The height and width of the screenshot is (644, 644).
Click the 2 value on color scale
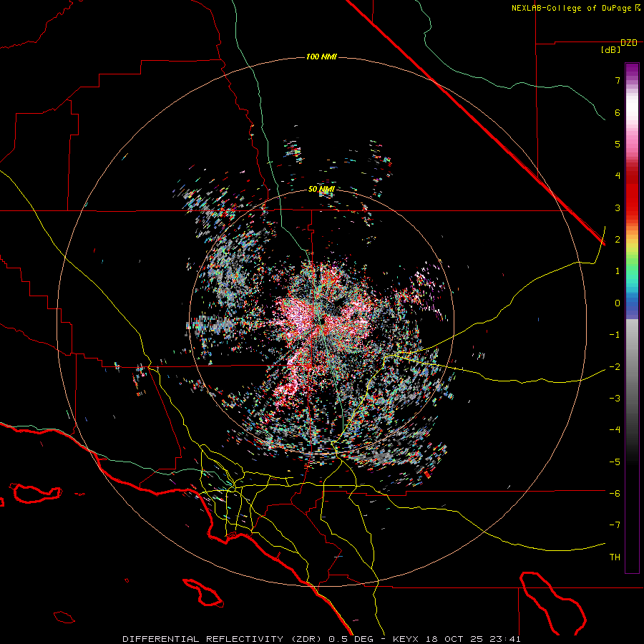618,240
